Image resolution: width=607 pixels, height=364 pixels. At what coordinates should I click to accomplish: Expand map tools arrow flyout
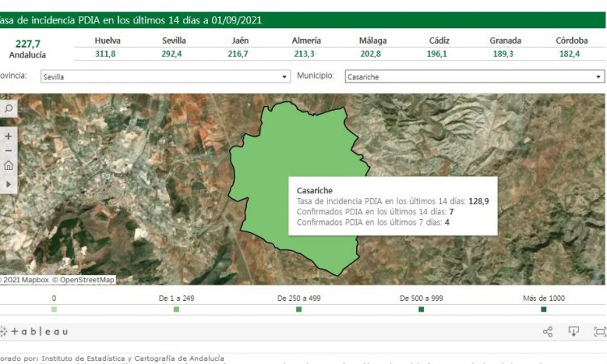[x=8, y=184]
